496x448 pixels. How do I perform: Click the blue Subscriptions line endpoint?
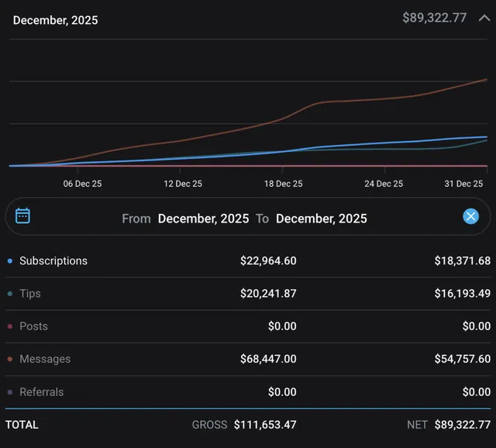(x=486, y=137)
